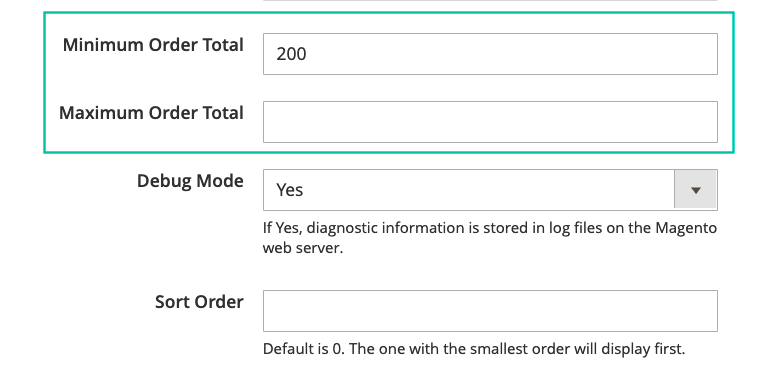The height and width of the screenshot is (376, 767).
Task: Click the Debug Mode label
Action: [190, 181]
